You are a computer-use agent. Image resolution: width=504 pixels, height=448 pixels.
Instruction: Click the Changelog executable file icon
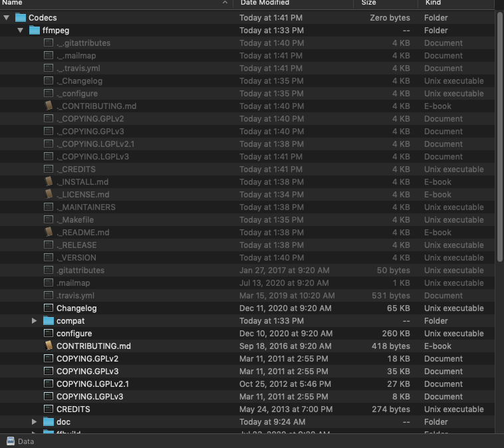point(49,308)
